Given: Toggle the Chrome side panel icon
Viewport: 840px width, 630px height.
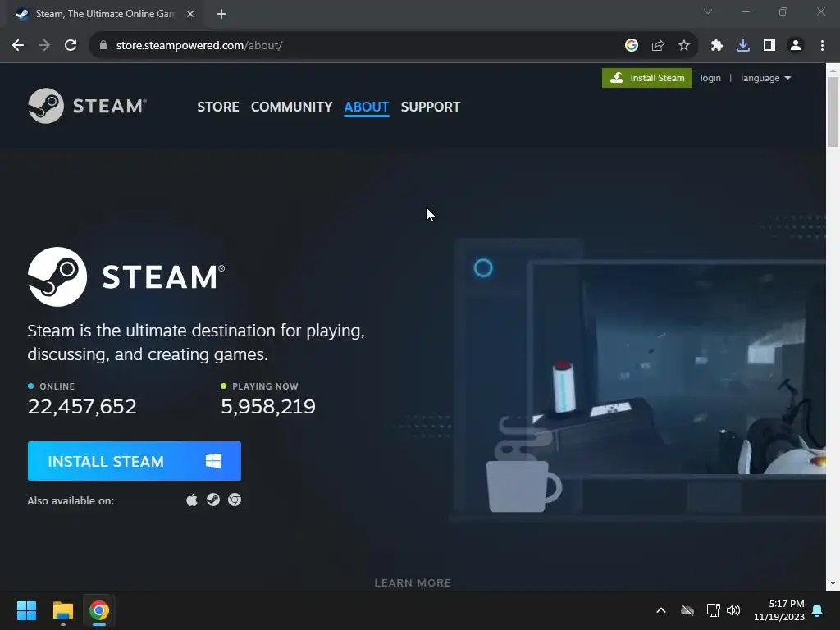Looking at the screenshot, I should tap(769, 46).
